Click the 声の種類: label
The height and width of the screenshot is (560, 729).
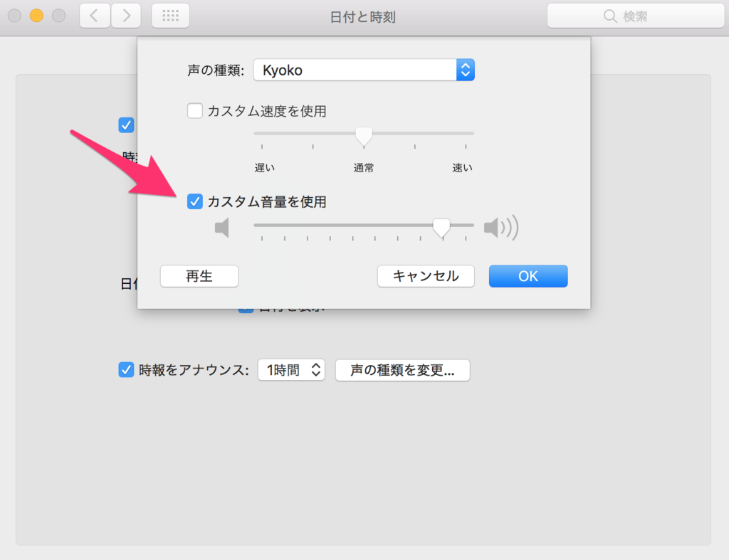click(x=216, y=70)
